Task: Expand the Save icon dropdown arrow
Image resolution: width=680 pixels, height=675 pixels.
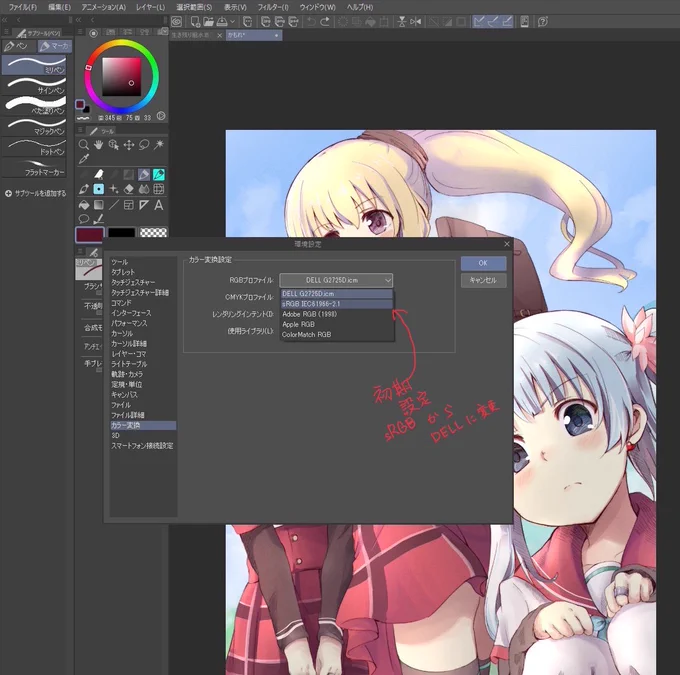Action: point(232,22)
